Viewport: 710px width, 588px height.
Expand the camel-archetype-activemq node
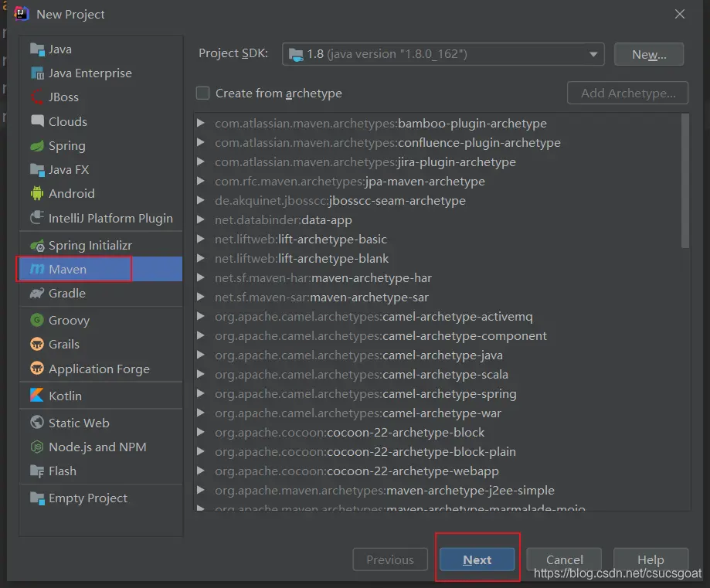[x=201, y=316]
